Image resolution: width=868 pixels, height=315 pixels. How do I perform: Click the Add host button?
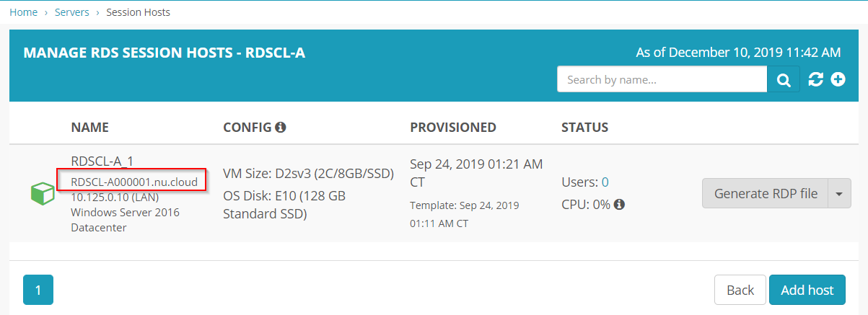(807, 290)
